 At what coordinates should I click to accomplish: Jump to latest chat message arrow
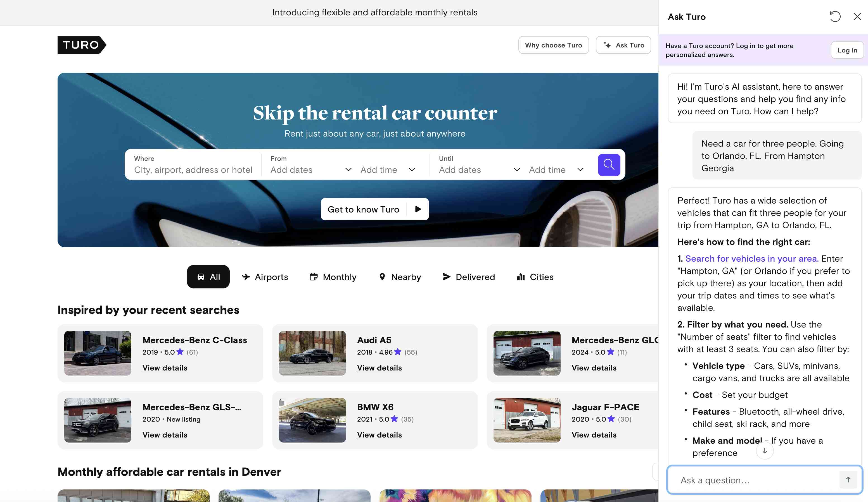(765, 451)
